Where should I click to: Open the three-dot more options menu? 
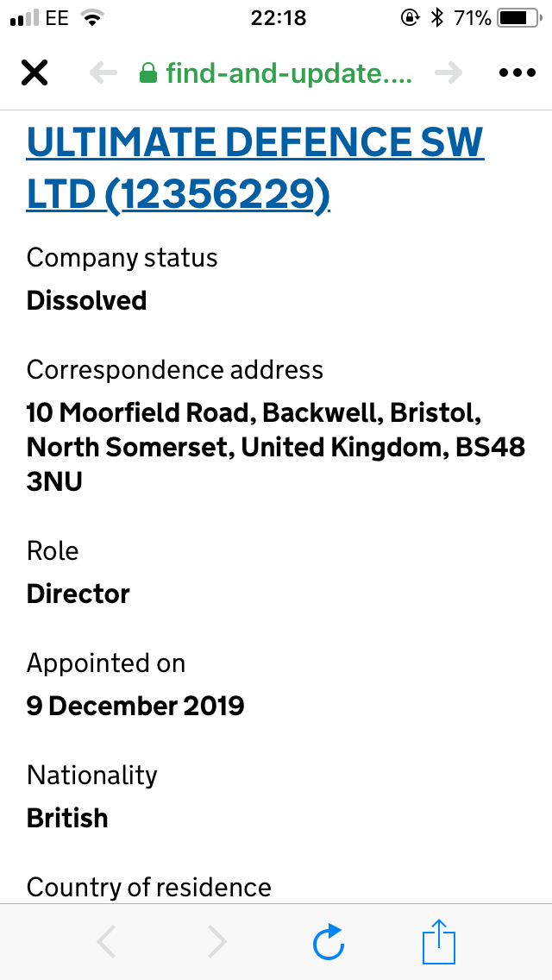[517, 73]
